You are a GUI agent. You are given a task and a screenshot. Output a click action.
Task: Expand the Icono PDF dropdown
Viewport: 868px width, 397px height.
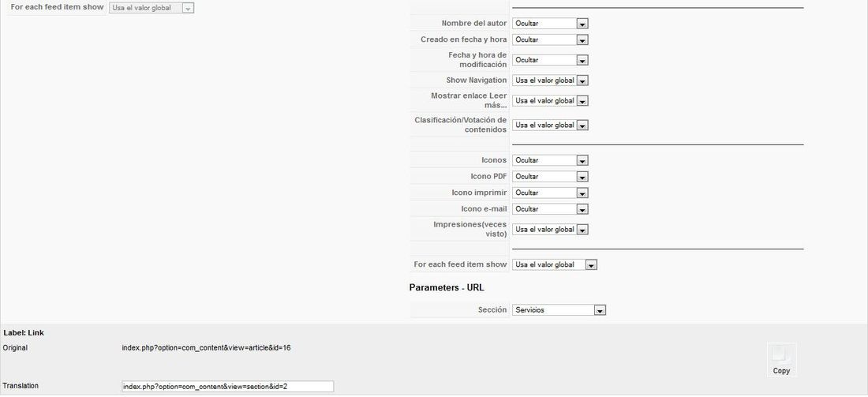coord(550,177)
